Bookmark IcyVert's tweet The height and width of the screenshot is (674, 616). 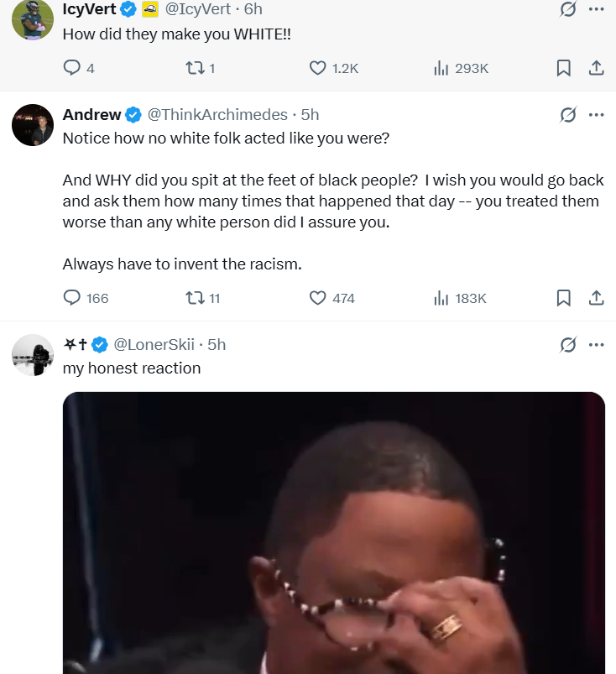[564, 69]
